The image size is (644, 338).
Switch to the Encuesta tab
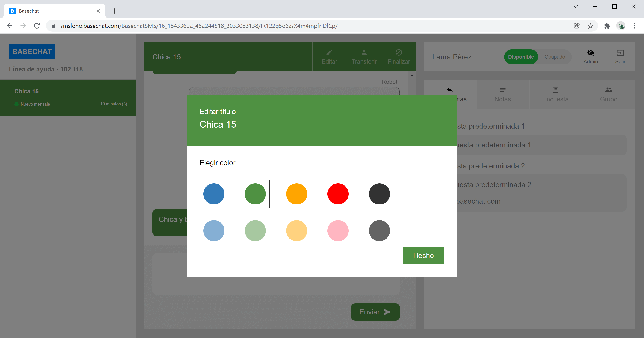[555, 95]
